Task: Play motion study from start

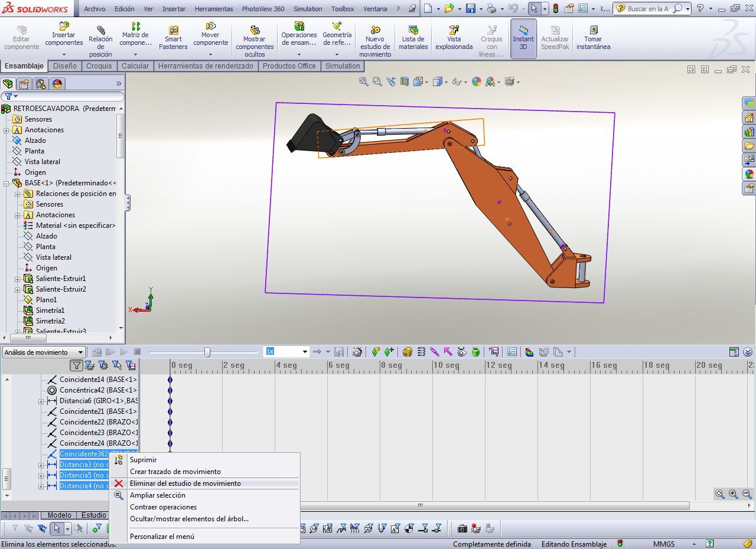Action: pos(110,352)
